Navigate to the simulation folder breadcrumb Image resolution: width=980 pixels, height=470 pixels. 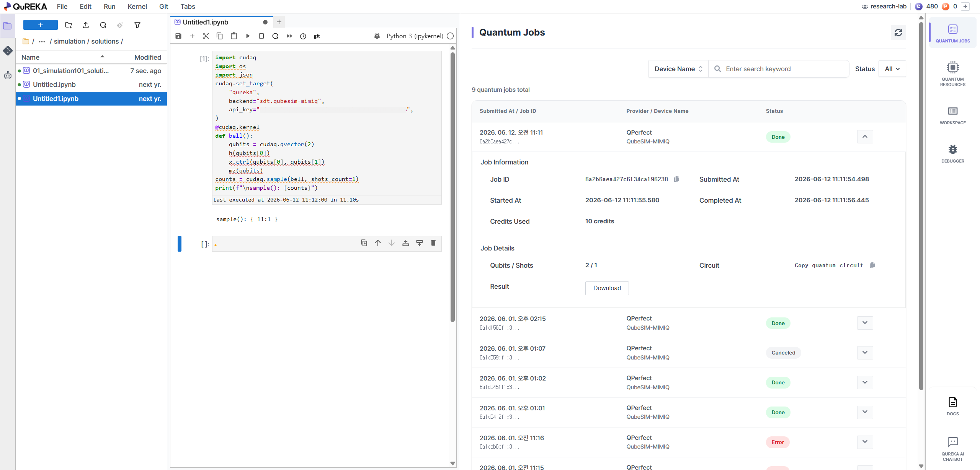[x=69, y=41]
